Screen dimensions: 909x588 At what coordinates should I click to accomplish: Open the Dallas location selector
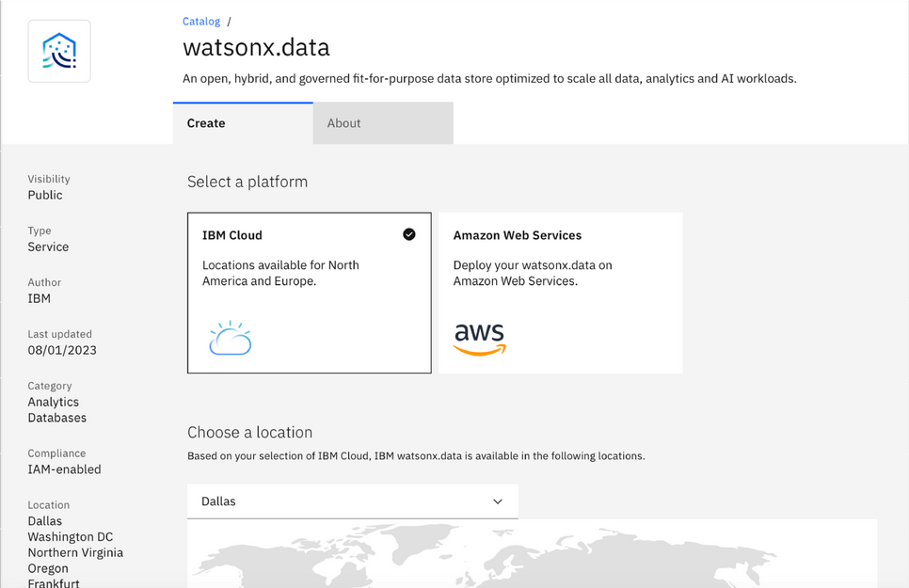(353, 501)
